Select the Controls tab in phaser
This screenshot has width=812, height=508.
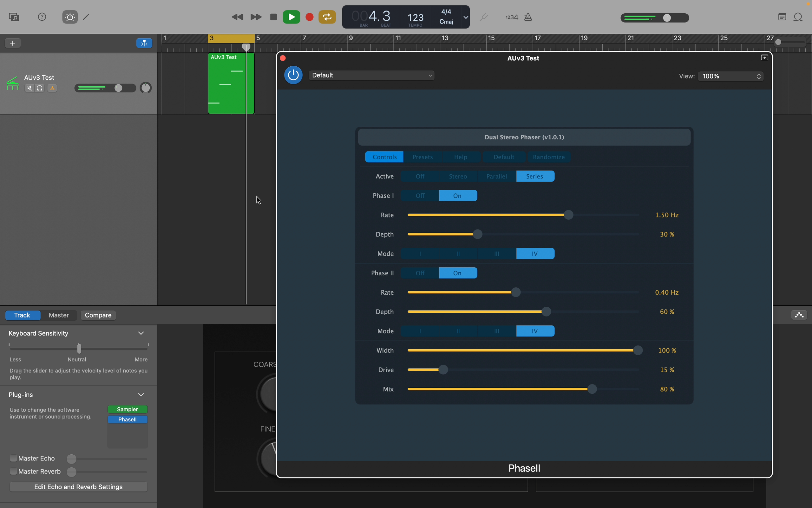pyautogui.click(x=384, y=157)
